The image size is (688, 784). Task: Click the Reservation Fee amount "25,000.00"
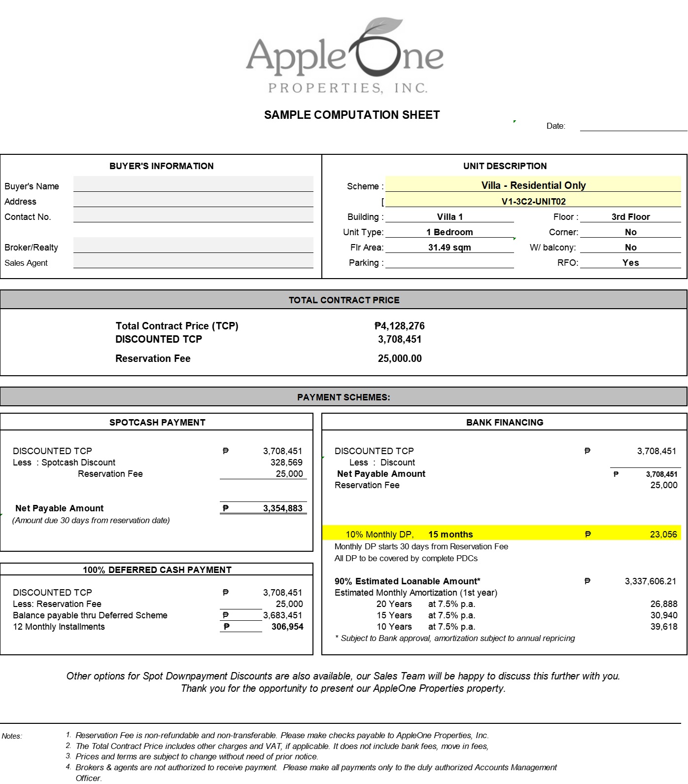click(x=400, y=358)
